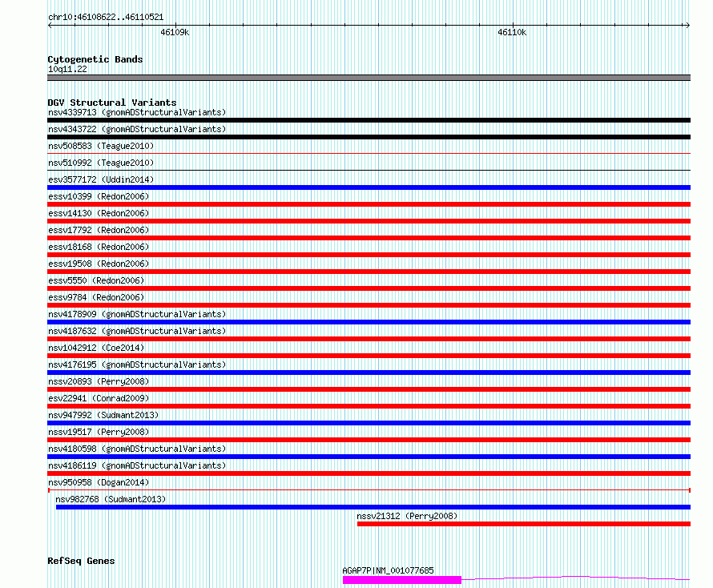This screenshot has height=588, width=713.
Task: Click the nsv4186119 (gnomADStructuralVariants) label
Action: pos(137,465)
